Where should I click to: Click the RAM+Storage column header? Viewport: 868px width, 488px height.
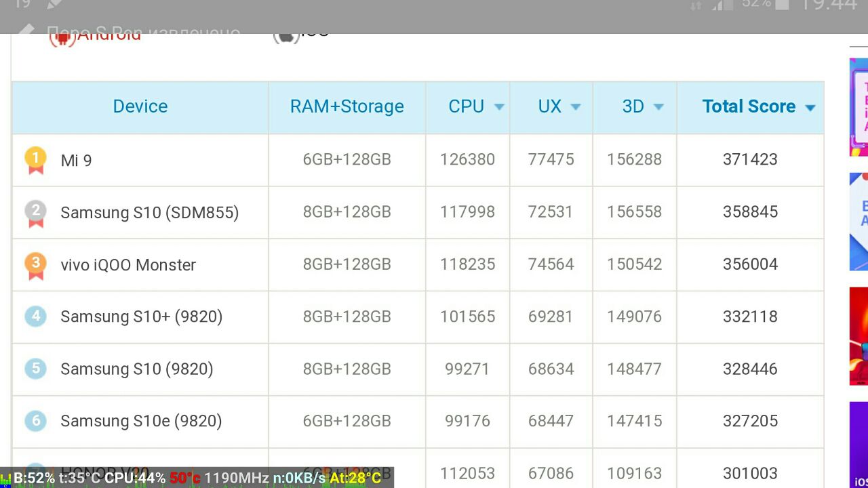coord(347,106)
